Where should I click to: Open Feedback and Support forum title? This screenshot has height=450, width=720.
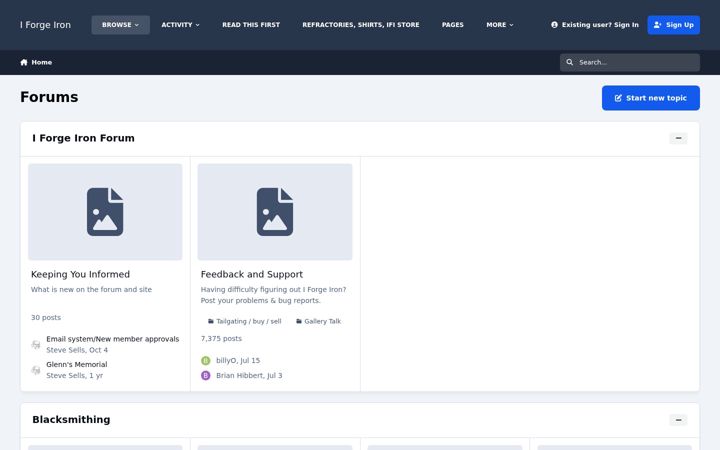click(x=252, y=274)
